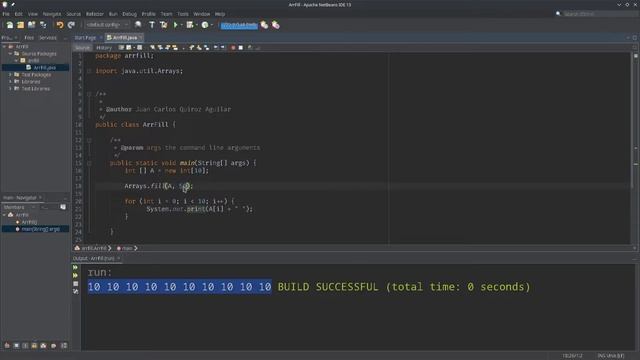Open the Profile Project dropdown arrow
This screenshot has height=360, width=640.
pyautogui.click(x=212, y=25)
